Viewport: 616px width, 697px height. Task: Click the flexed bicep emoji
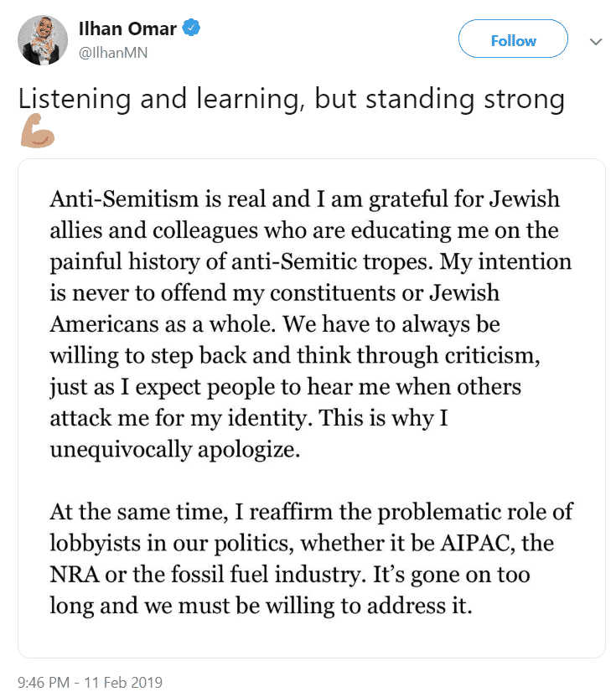click(x=38, y=131)
